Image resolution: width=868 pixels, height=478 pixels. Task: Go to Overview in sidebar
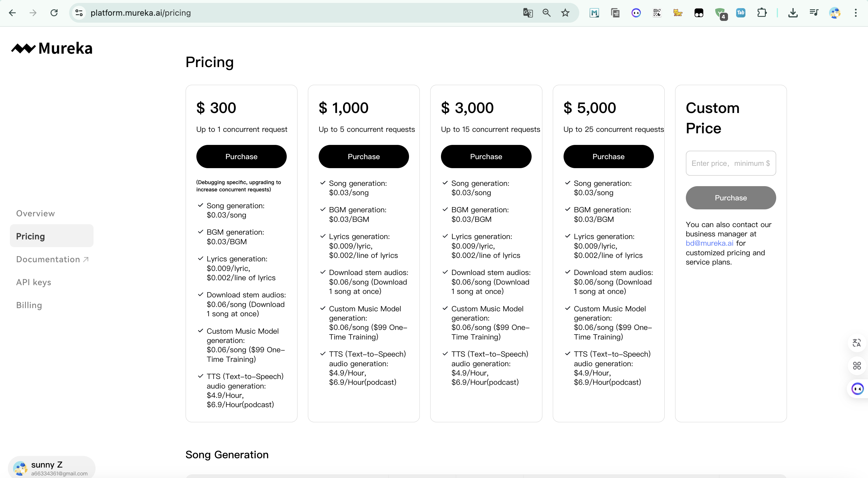coord(35,213)
